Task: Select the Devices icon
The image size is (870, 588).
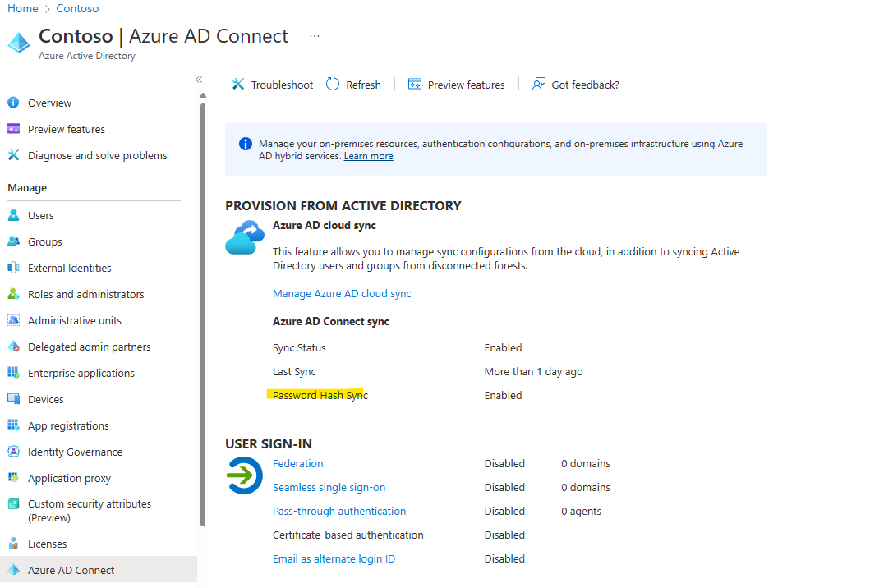Action: [18, 399]
